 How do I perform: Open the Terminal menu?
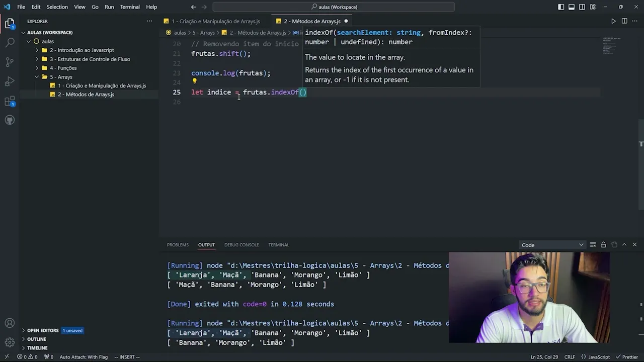point(130,7)
